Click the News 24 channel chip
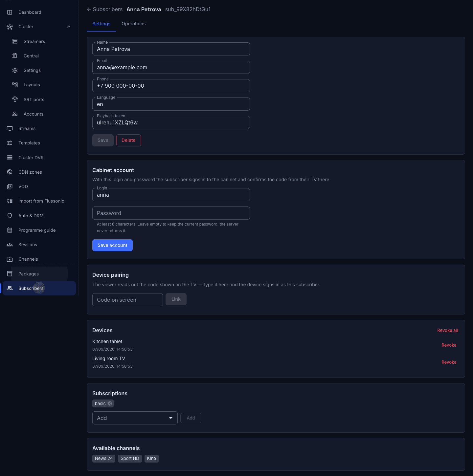Screen dimensions: 473x476 click(x=104, y=458)
